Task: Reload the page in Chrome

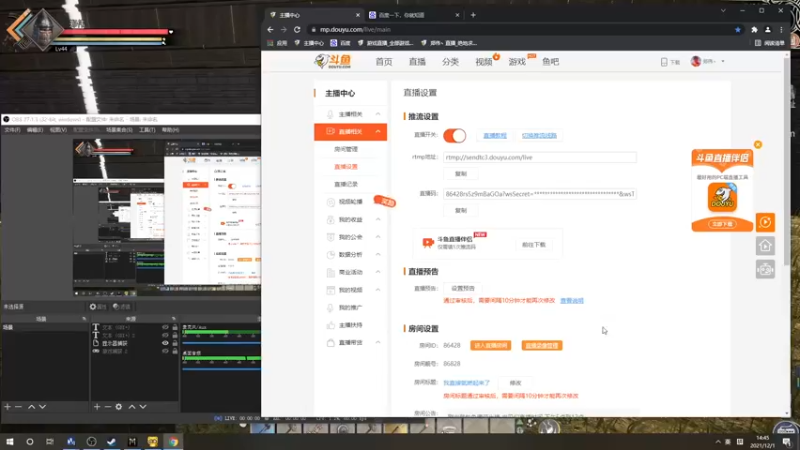Action: click(x=297, y=30)
